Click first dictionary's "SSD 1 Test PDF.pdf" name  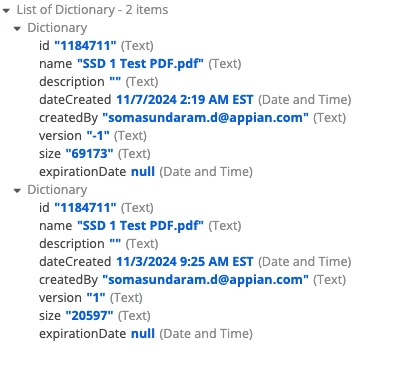pyautogui.click(x=140, y=64)
